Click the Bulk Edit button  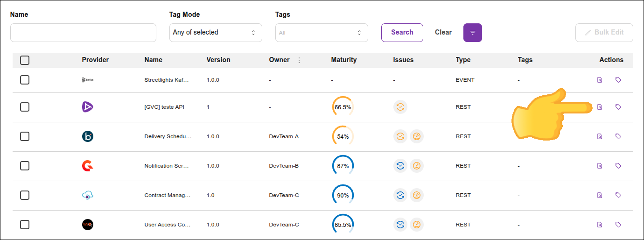604,33
